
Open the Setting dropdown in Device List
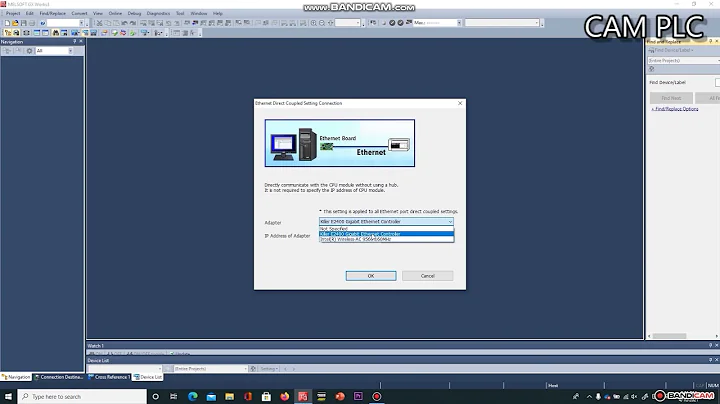click(269, 369)
